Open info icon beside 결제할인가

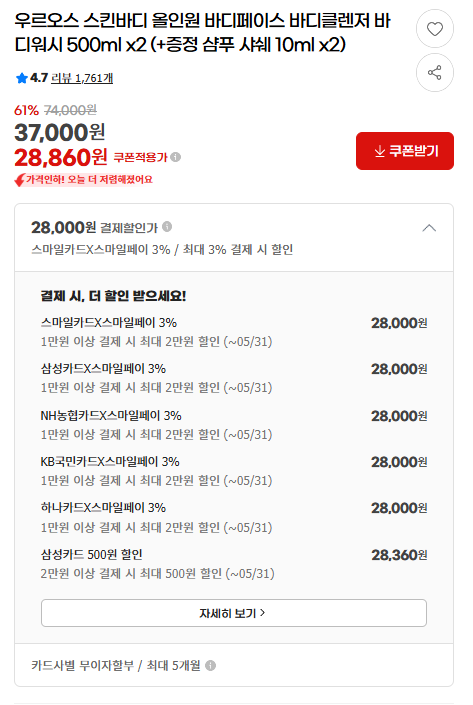(x=167, y=227)
